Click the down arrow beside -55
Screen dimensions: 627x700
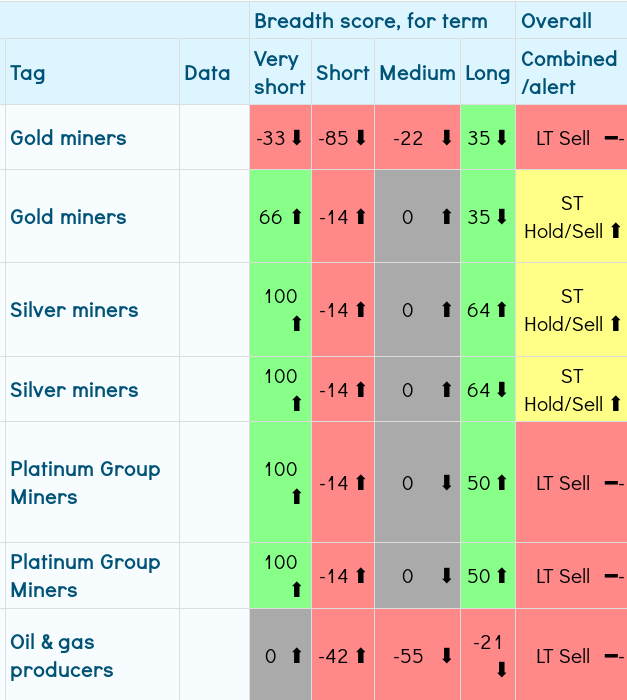[446, 656]
